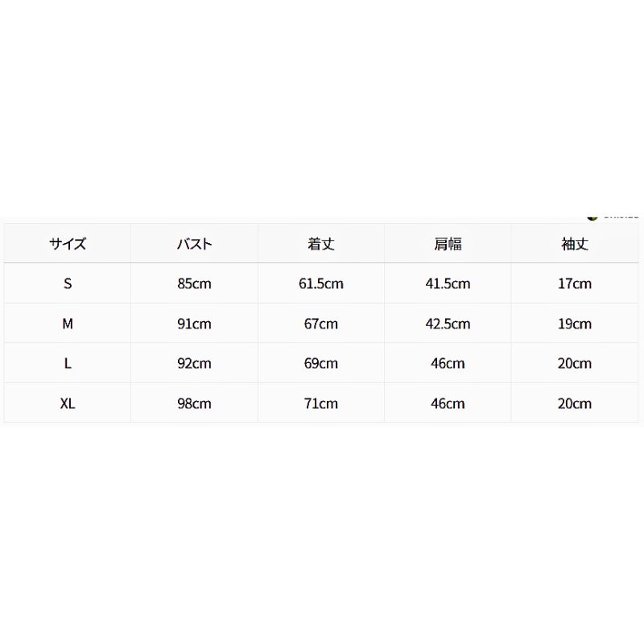Click the サイズ column header
This screenshot has height=644, width=644.
[x=68, y=244]
